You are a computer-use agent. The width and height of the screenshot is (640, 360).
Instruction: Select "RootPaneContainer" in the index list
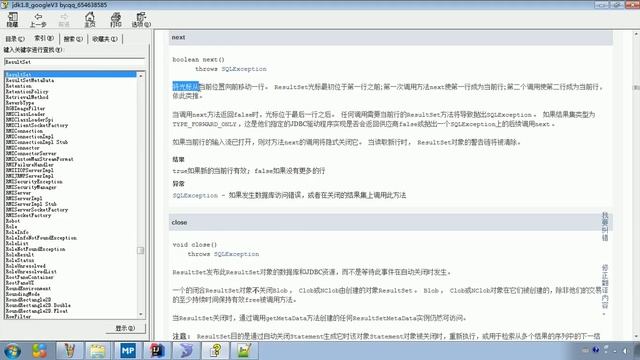click(x=29, y=277)
